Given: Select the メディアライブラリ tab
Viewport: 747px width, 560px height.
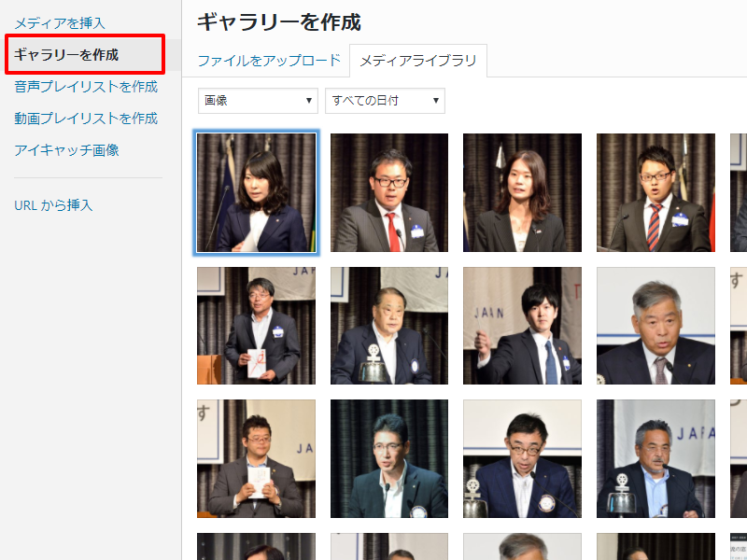Looking at the screenshot, I should tap(417, 62).
